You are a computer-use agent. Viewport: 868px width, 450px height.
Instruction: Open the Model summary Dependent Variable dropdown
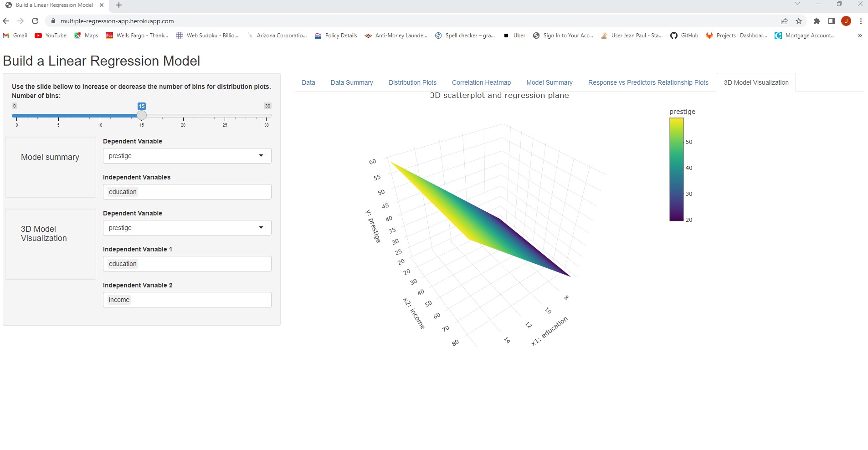pos(187,156)
